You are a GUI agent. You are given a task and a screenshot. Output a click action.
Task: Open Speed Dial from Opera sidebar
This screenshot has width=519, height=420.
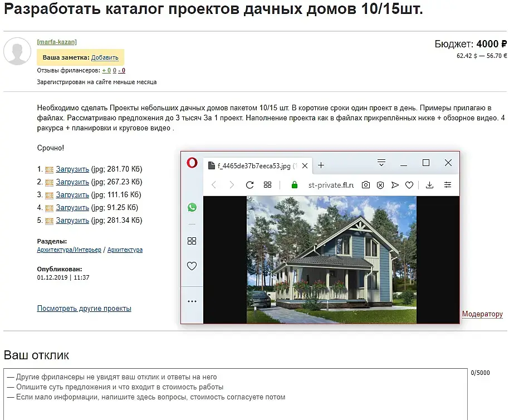pyautogui.click(x=192, y=241)
